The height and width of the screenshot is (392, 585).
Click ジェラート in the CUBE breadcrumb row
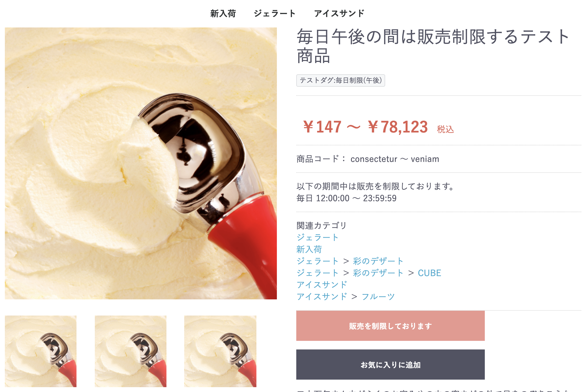(x=317, y=273)
